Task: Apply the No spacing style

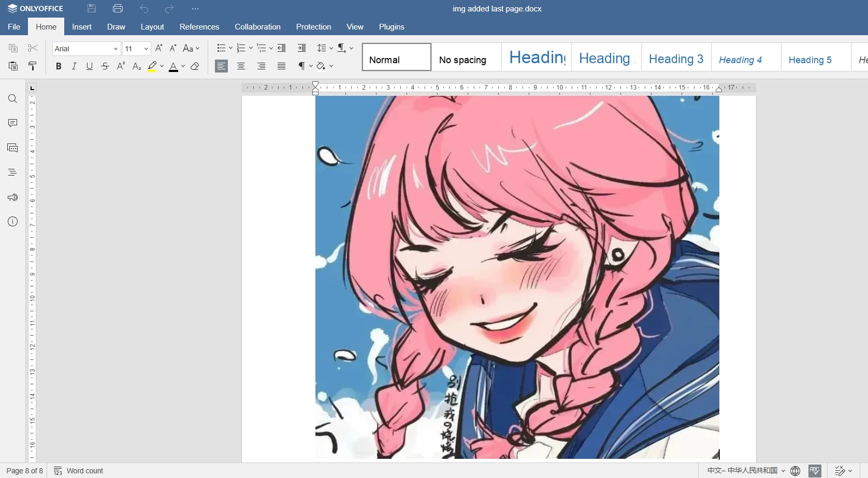Action: 467,57
